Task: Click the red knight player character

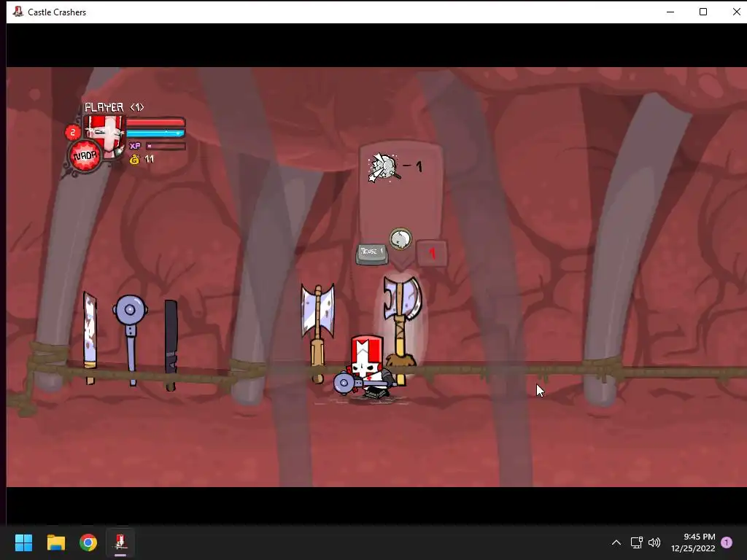Action: [368, 367]
